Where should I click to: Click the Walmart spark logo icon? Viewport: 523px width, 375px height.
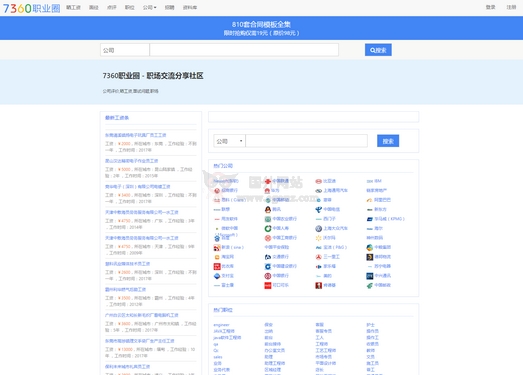pyautogui.click(x=319, y=238)
